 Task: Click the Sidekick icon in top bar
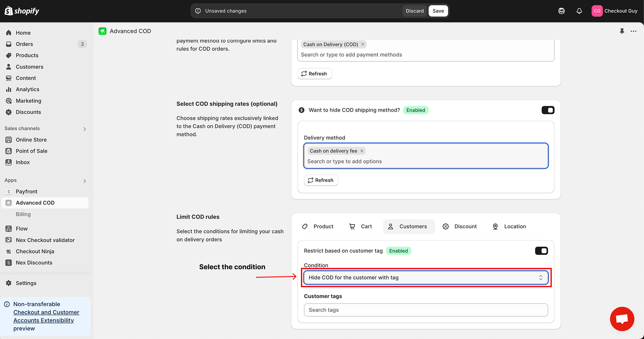pyautogui.click(x=561, y=11)
